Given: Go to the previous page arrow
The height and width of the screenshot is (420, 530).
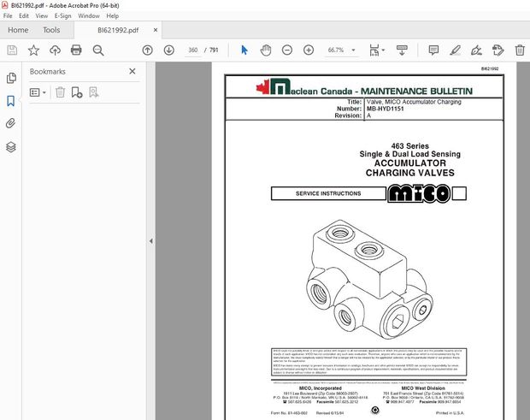Looking at the screenshot, I should point(147,50).
